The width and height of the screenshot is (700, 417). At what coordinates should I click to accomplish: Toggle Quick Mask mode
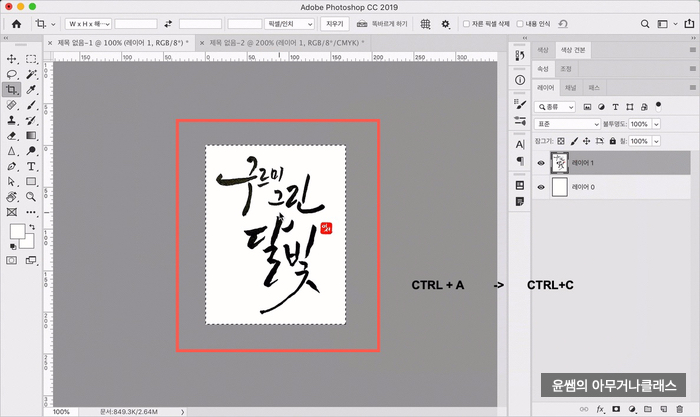(12, 260)
